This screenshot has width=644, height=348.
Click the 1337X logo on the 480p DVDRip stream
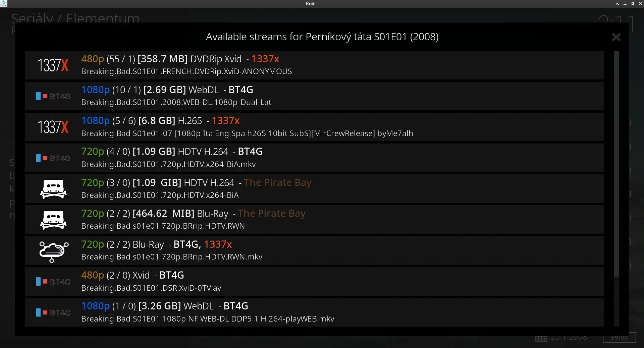53,65
